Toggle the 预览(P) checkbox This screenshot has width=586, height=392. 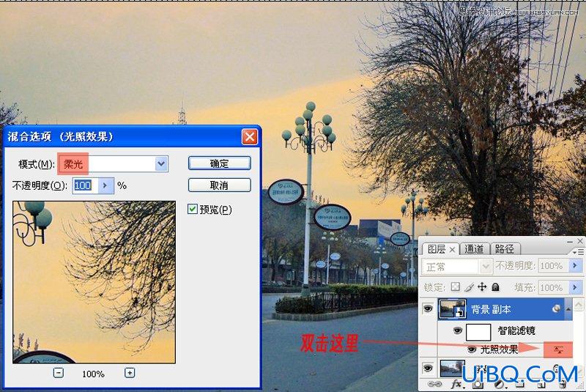tap(192, 209)
